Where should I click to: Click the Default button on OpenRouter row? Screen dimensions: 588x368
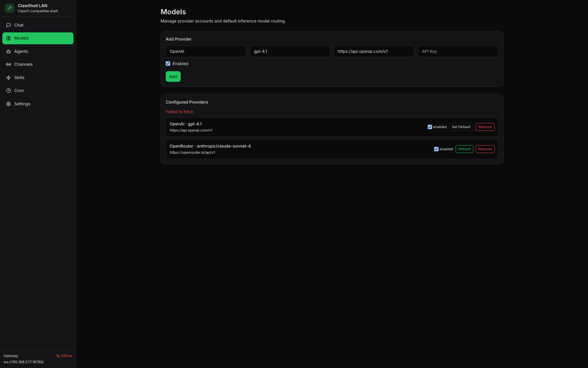pos(464,149)
